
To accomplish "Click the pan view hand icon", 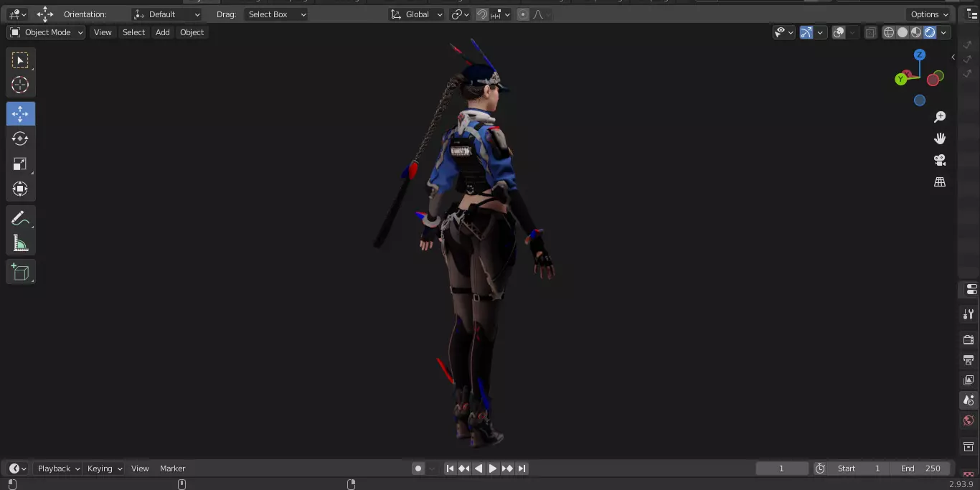I will tap(940, 138).
